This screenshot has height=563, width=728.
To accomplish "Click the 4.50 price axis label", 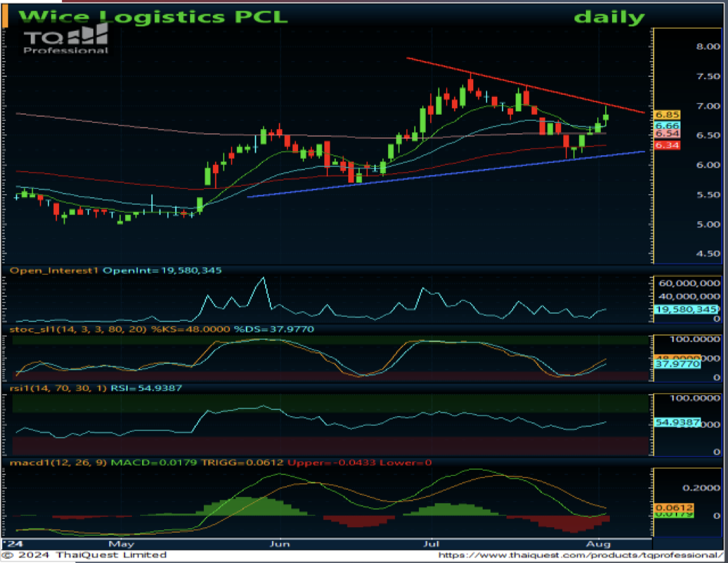I will pyautogui.click(x=708, y=254).
